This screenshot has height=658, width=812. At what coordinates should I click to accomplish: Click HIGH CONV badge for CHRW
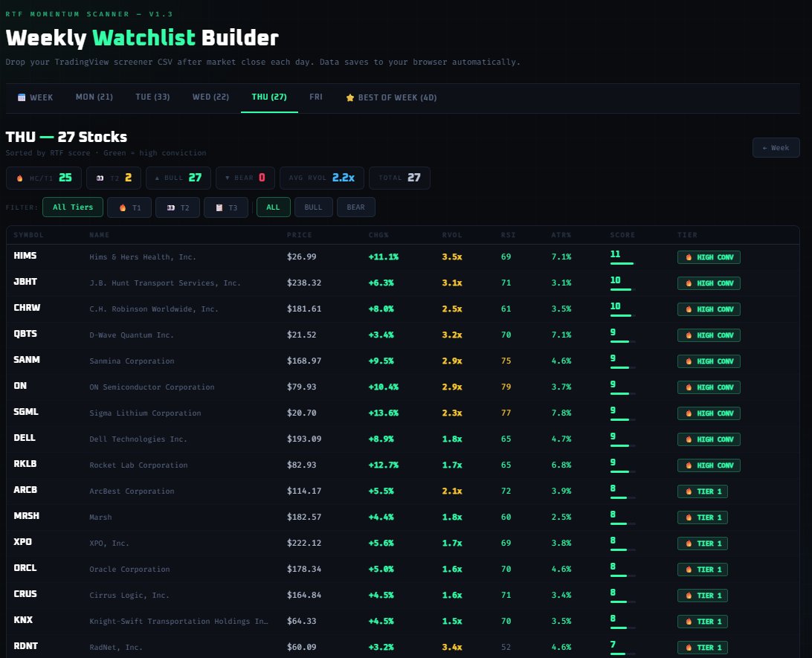(x=709, y=309)
